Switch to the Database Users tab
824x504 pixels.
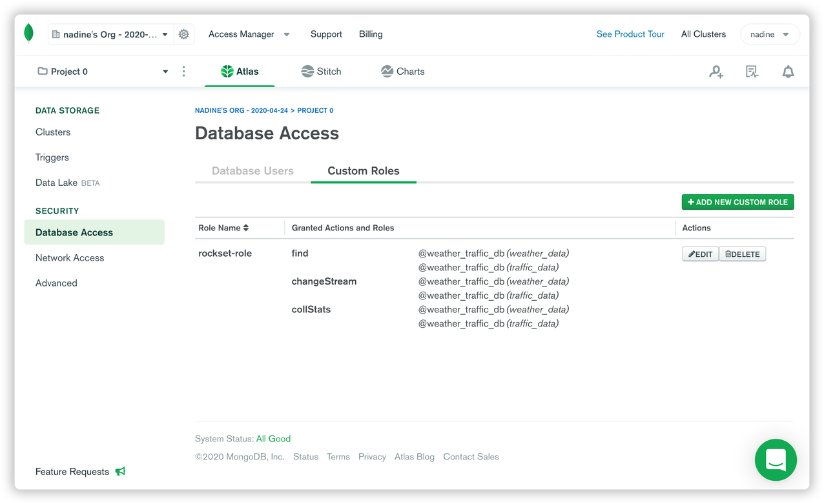click(252, 171)
